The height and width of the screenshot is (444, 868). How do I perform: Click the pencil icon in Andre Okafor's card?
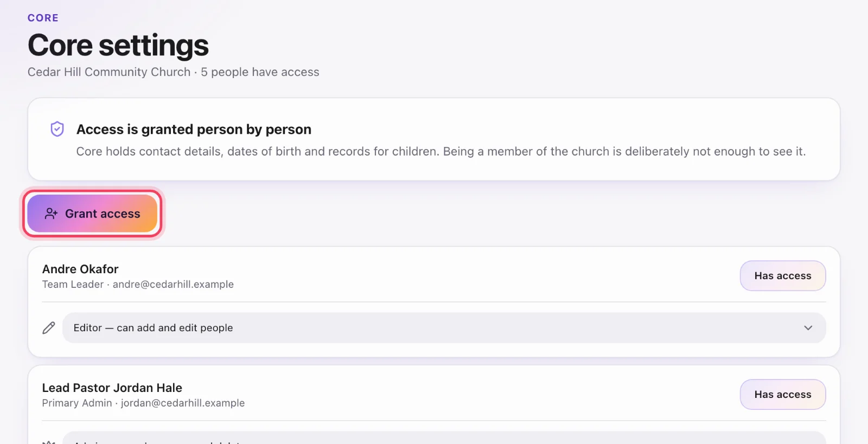point(49,328)
